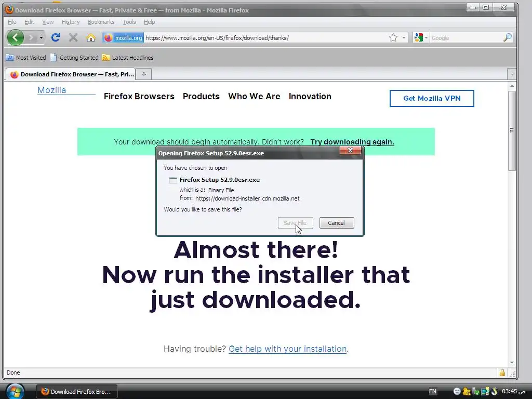The width and height of the screenshot is (532, 399).
Task: Open the History menu
Action: click(71, 22)
